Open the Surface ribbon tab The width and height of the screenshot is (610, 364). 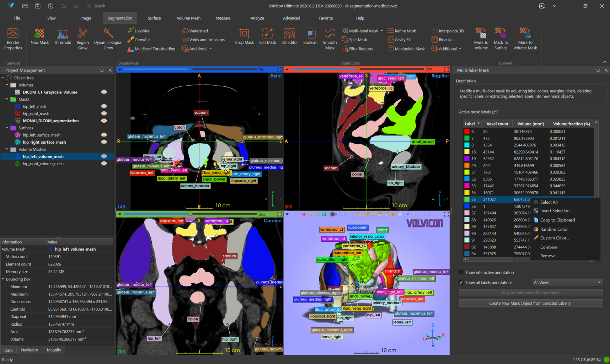[x=154, y=18]
